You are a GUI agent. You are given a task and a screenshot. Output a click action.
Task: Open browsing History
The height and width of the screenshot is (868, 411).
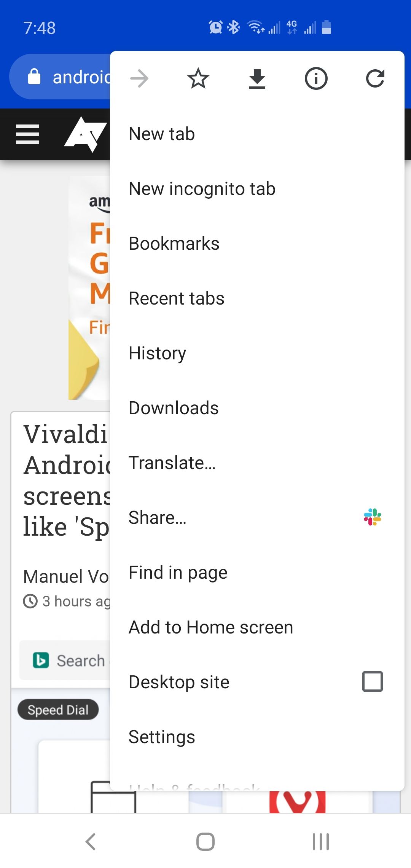pyautogui.click(x=157, y=353)
